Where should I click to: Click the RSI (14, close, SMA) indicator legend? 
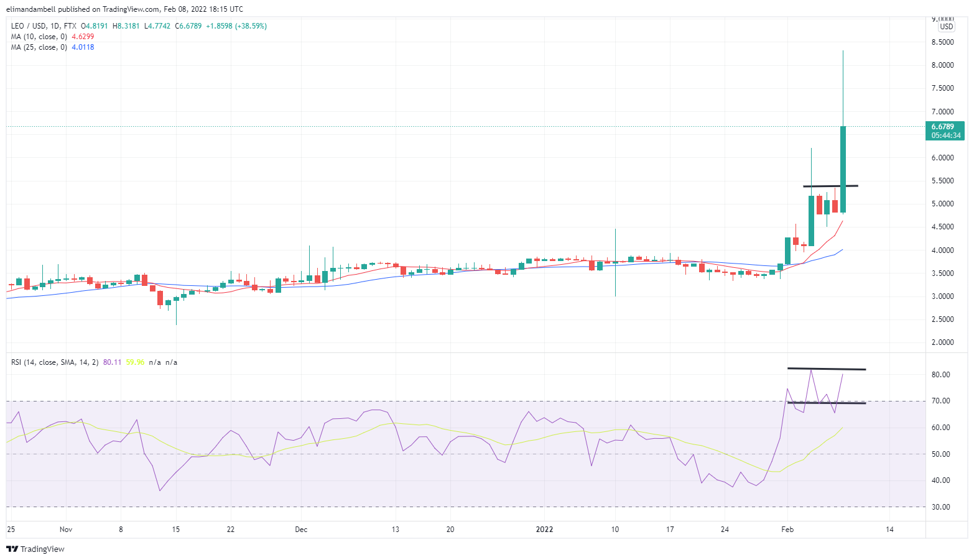55,362
